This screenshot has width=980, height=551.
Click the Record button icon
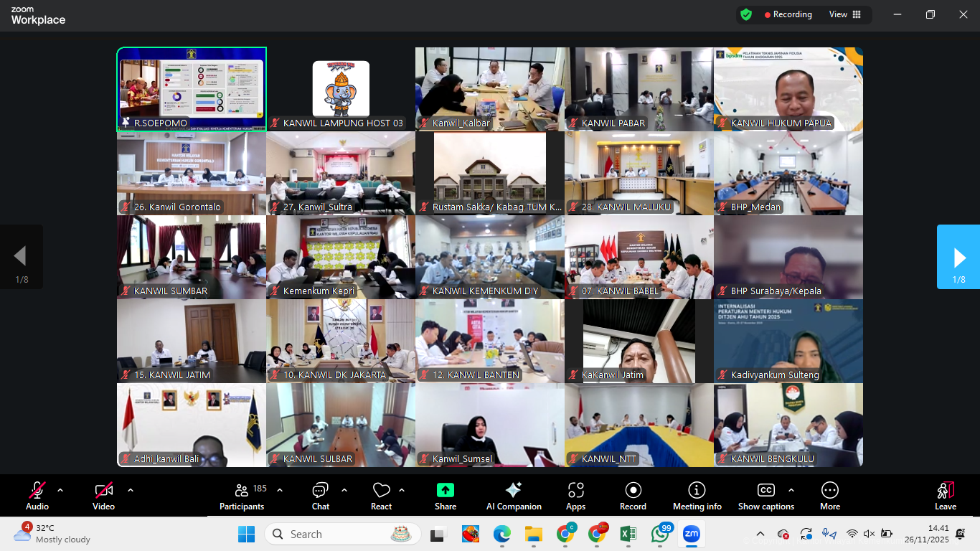coord(633,491)
